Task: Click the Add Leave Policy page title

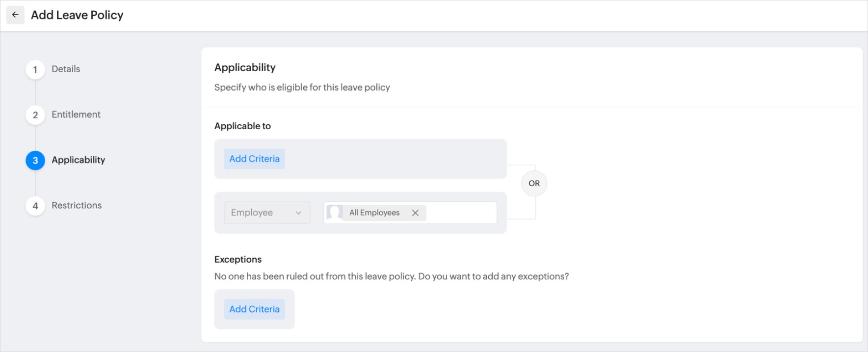Action: 77,15
